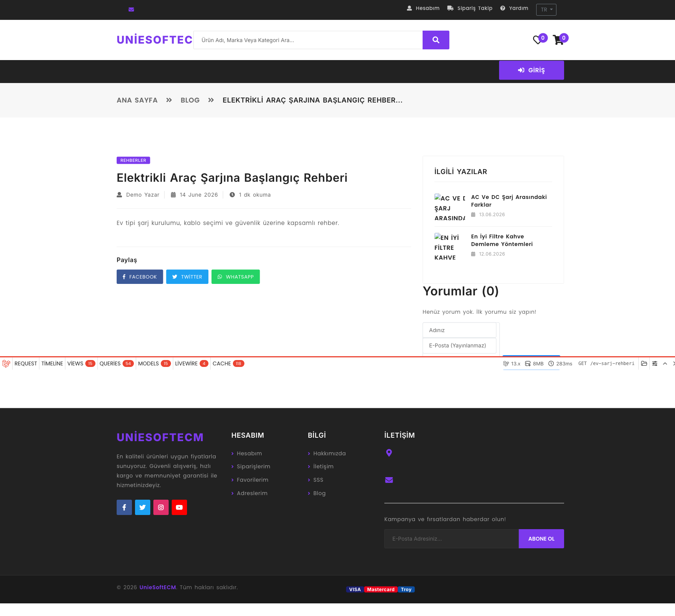Click the VISA payment badge

(355, 590)
